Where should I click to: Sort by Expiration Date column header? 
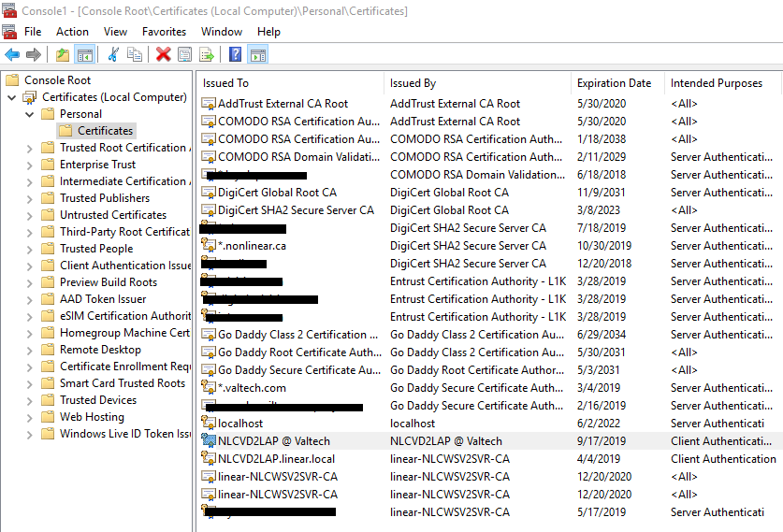(617, 83)
